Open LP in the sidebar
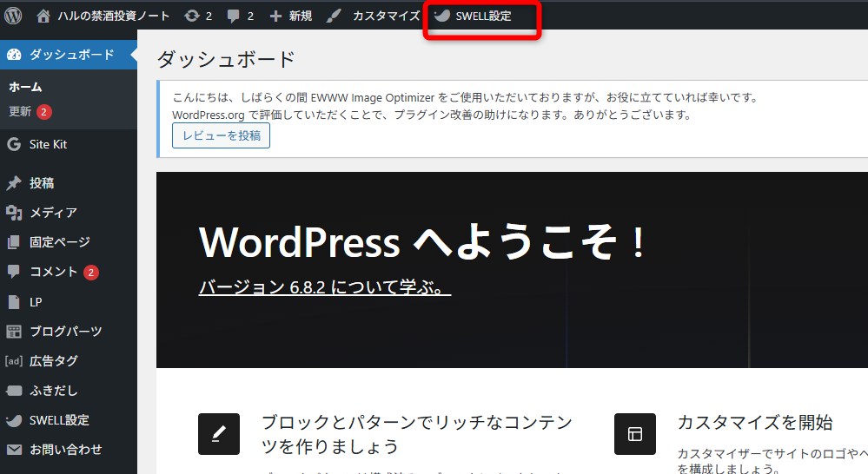Viewport: 868px width, 474px height. tap(36, 302)
